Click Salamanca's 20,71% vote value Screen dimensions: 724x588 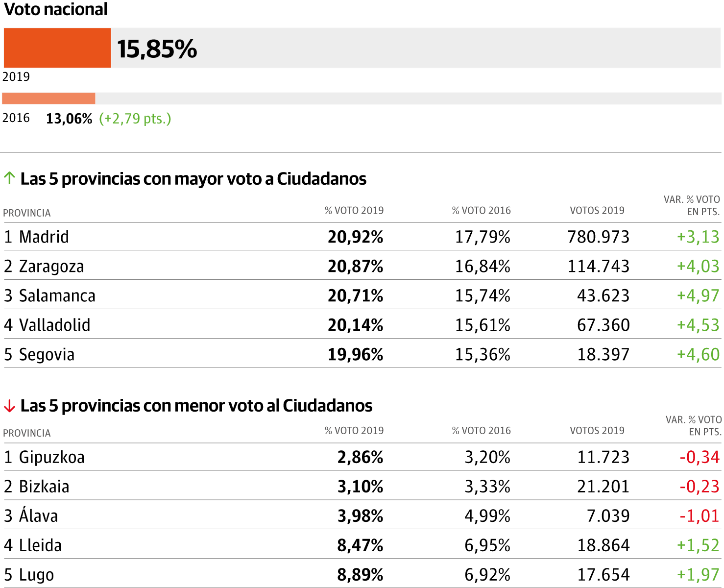(355, 295)
